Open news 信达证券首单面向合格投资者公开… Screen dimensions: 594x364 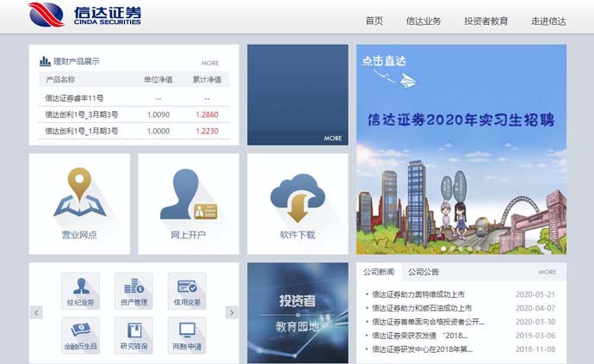coord(428,322)
